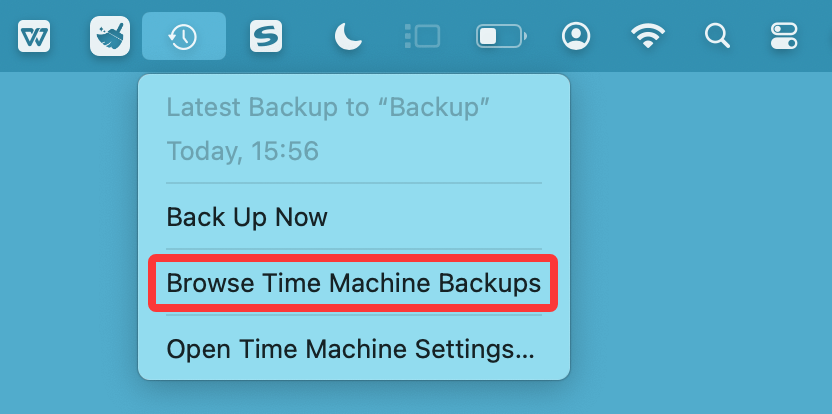Choose Browse Time Machine Backups

353,283
